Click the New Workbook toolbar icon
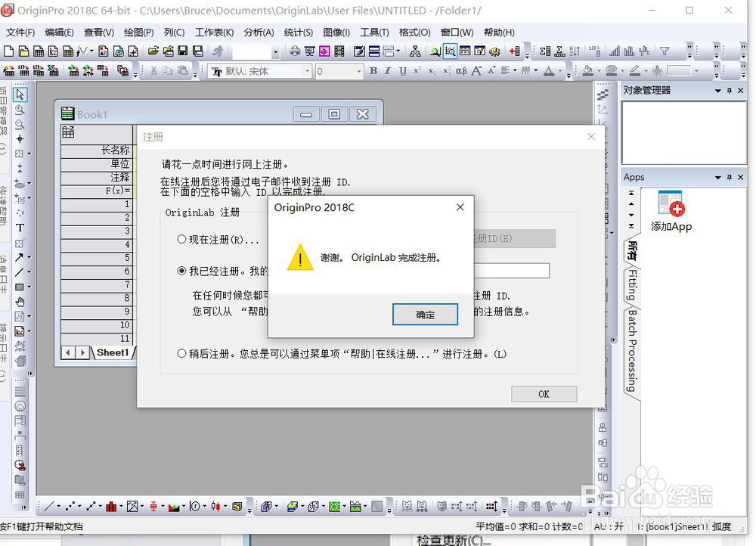The image size is (756, 546). coord(39,51)
